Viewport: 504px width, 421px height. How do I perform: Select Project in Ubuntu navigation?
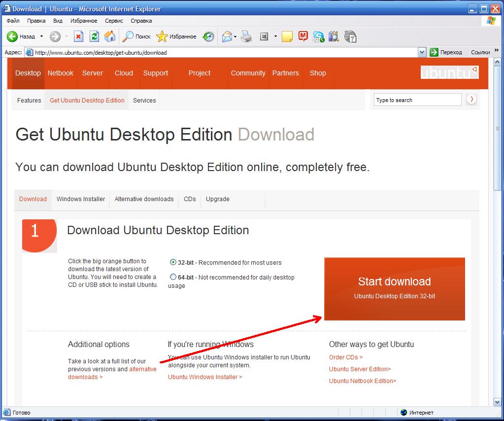click(200, 73)
